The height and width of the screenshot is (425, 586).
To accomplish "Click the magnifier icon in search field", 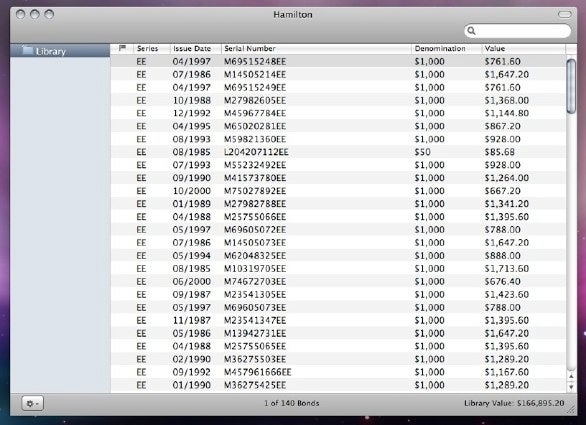I will coord(472,31).
